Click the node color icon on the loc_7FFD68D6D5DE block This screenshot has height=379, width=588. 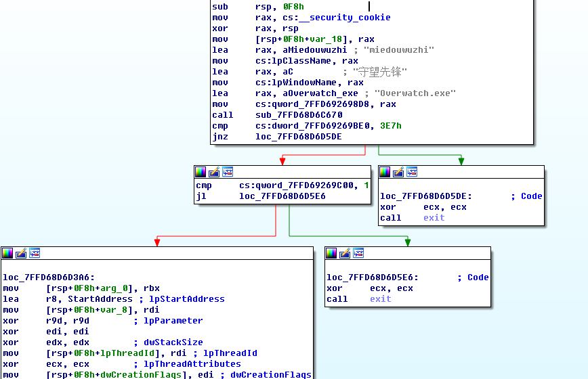tap(385, 172)
